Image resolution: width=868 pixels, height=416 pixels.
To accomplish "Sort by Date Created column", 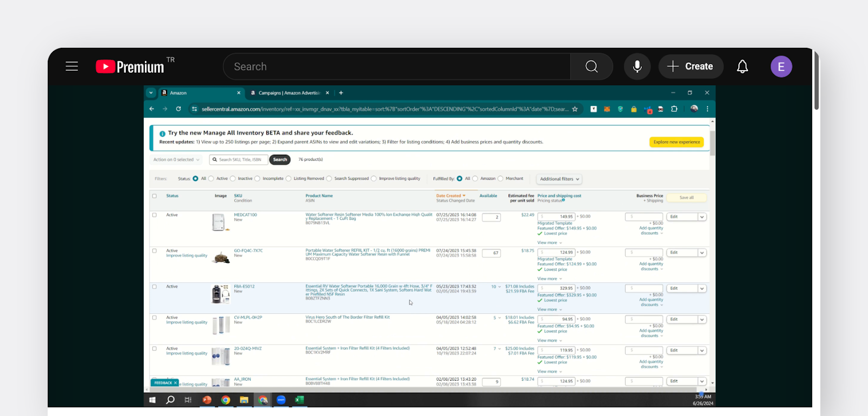I will [451, 196].
